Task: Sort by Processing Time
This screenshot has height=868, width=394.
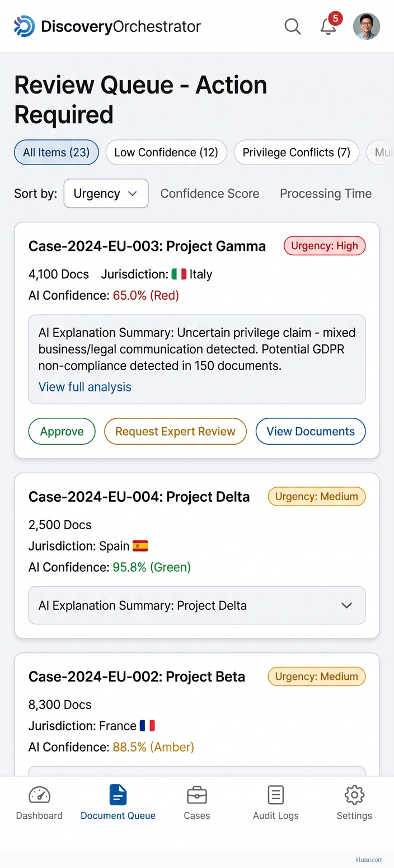Action: 326,194
